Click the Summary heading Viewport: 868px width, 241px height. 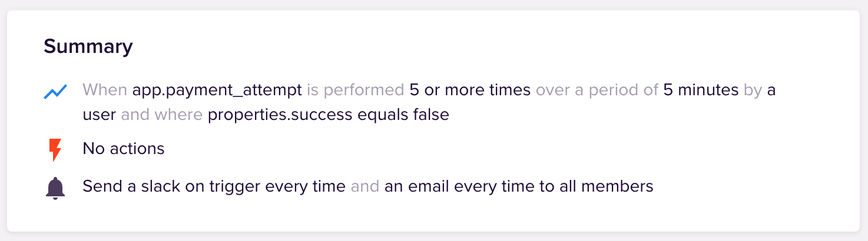(x=88, y=46)
